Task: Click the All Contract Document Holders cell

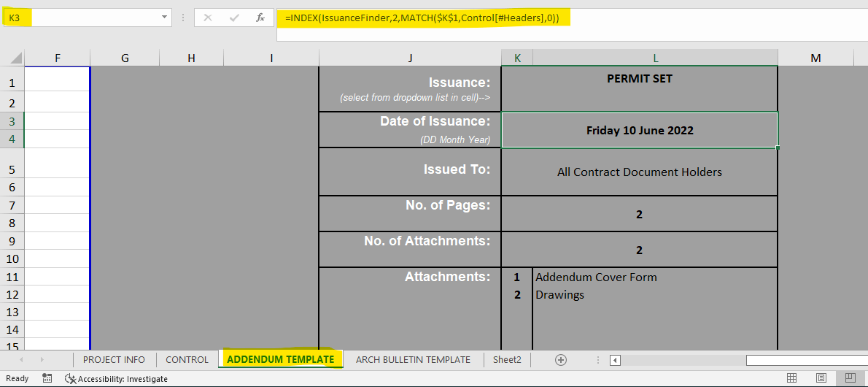Action: tap(640, 172)
